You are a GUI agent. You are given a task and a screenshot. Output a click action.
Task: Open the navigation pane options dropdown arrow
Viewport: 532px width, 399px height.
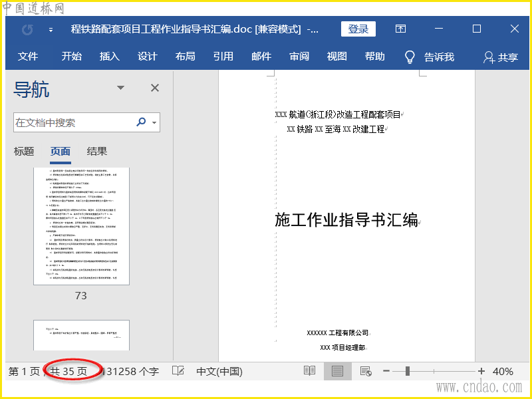(x=120, y=88)
